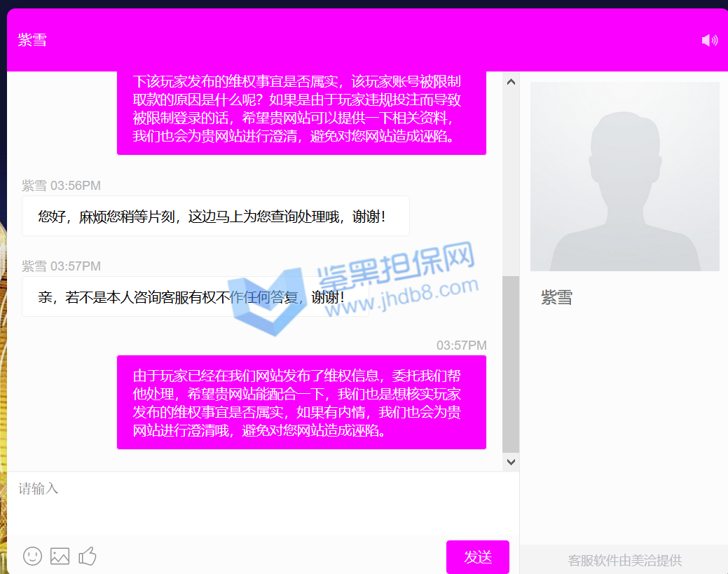Click the chat scrollbar down arrow
Screen dimensions: 728x574
click(511, 461)
